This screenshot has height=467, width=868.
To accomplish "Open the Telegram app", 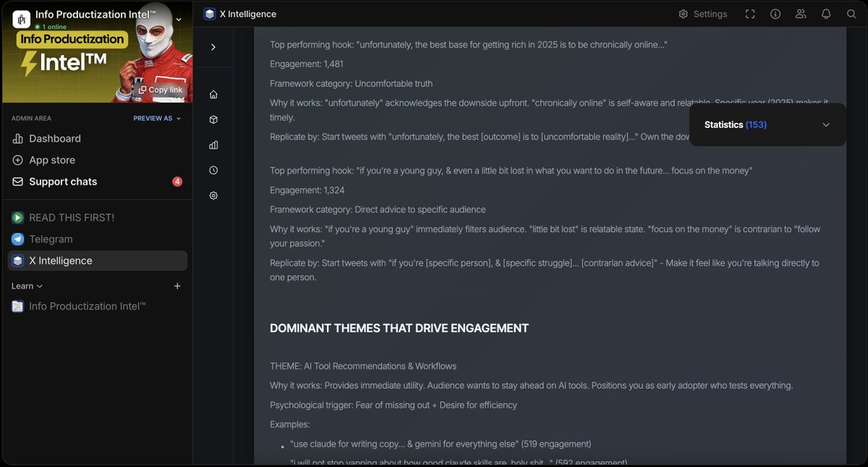I will 51,239.
